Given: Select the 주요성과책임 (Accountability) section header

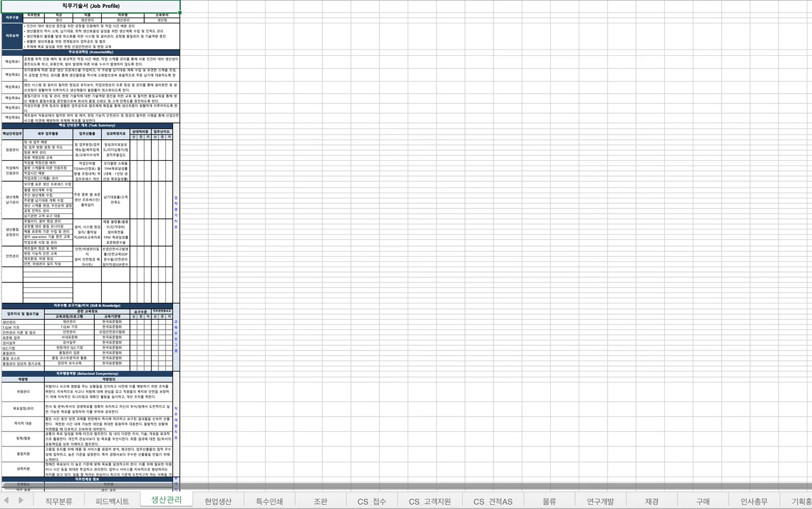Looking at the screenshot, I should [x=91, y=52].
